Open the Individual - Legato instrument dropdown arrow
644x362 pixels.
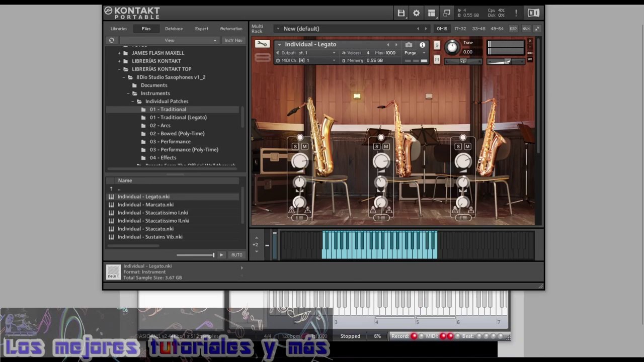click(x=279, y=45)
